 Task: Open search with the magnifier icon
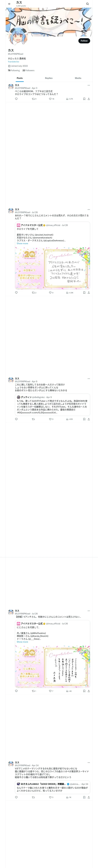[88, 4]
